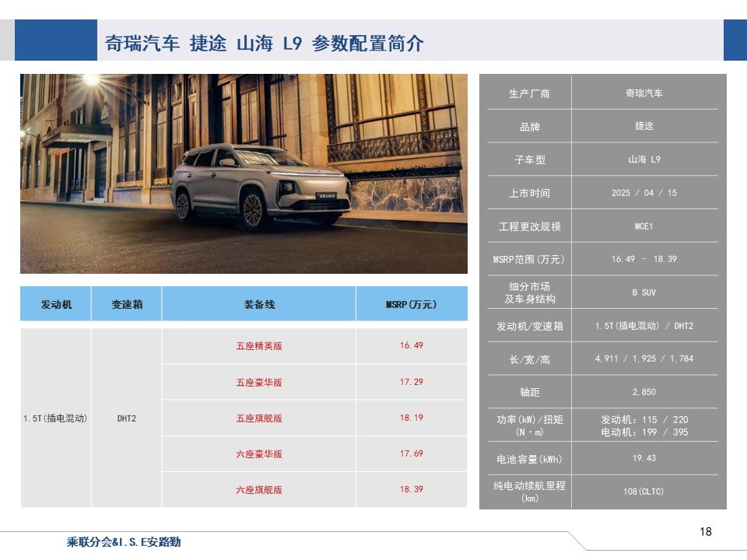Click the "纯电动续航里程(km)" label

(529, 492)
